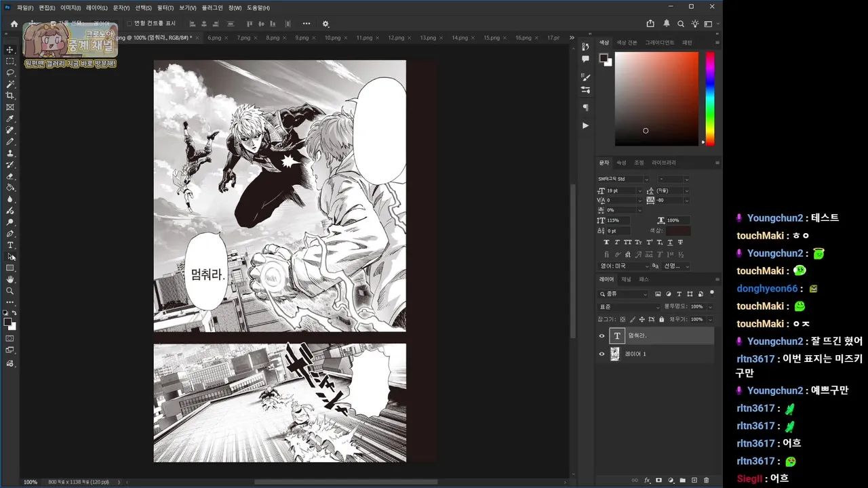Select the Horizontal Type tool
Viewport: 868px width, 488px height.
pos(10,245)
